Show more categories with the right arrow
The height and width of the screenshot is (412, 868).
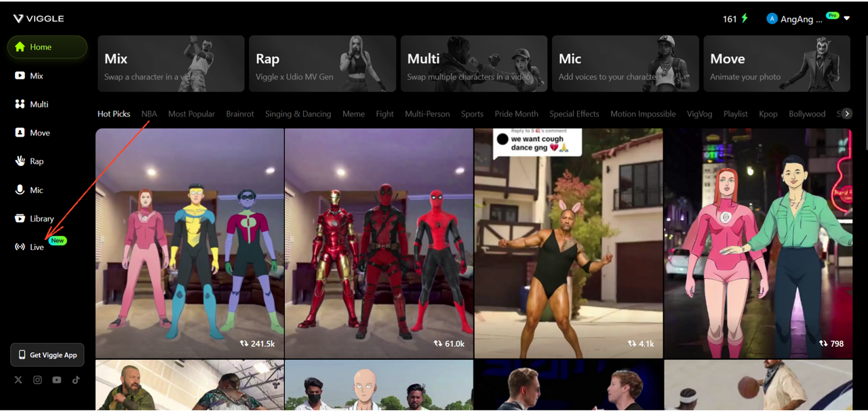tap(847, 114)
